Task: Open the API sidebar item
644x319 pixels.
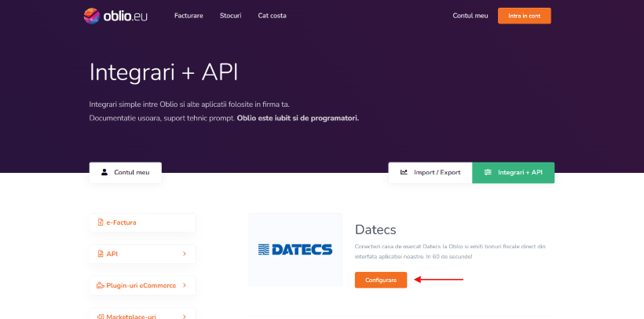Action: pyautogui.click(x=142, y=254)
